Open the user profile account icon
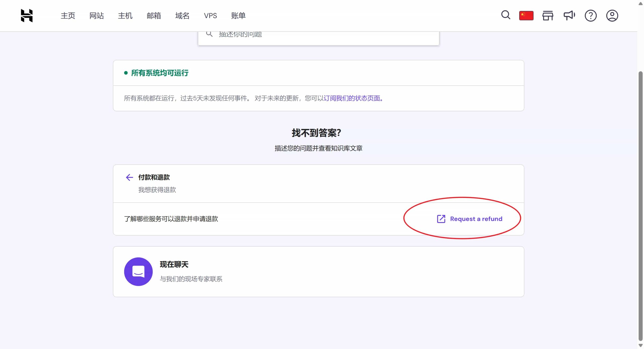 (612, 16)
